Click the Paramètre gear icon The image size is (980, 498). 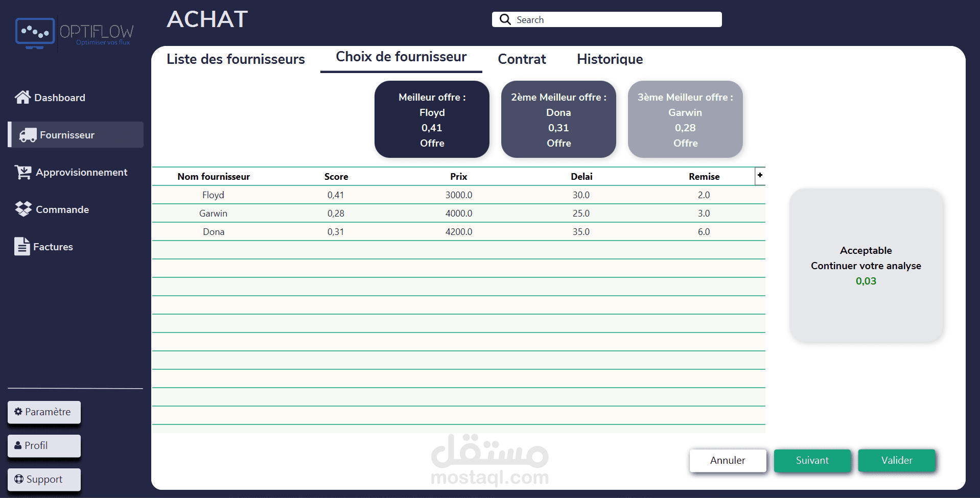pos(18,412)
